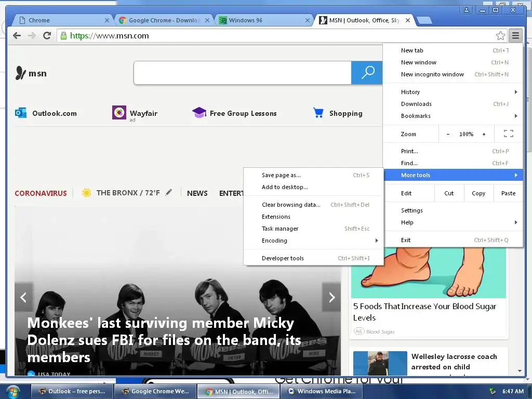Open Task manager from submenu
The height and width of the screenshot is (399, 532).
pyautogui.click(x=314, y=229)
